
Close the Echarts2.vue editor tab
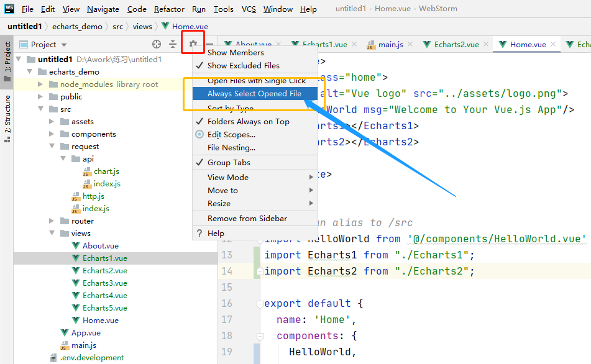coord(486,45)
